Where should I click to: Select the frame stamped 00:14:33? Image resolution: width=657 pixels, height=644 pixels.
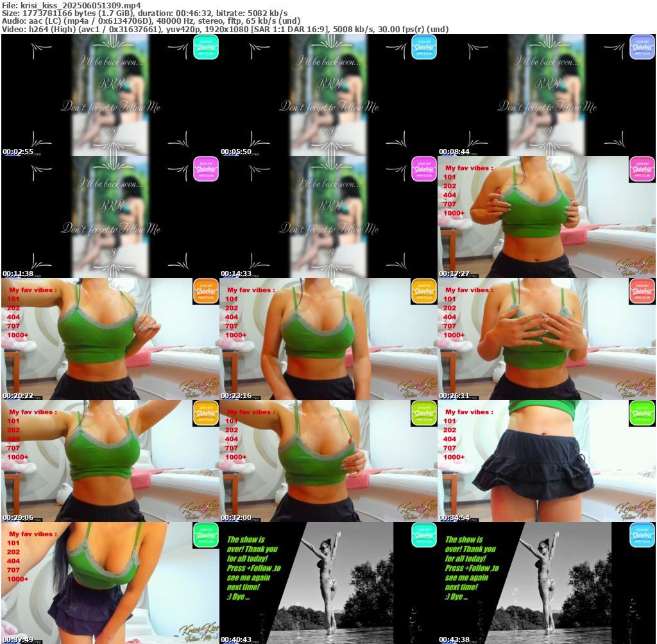328,217
